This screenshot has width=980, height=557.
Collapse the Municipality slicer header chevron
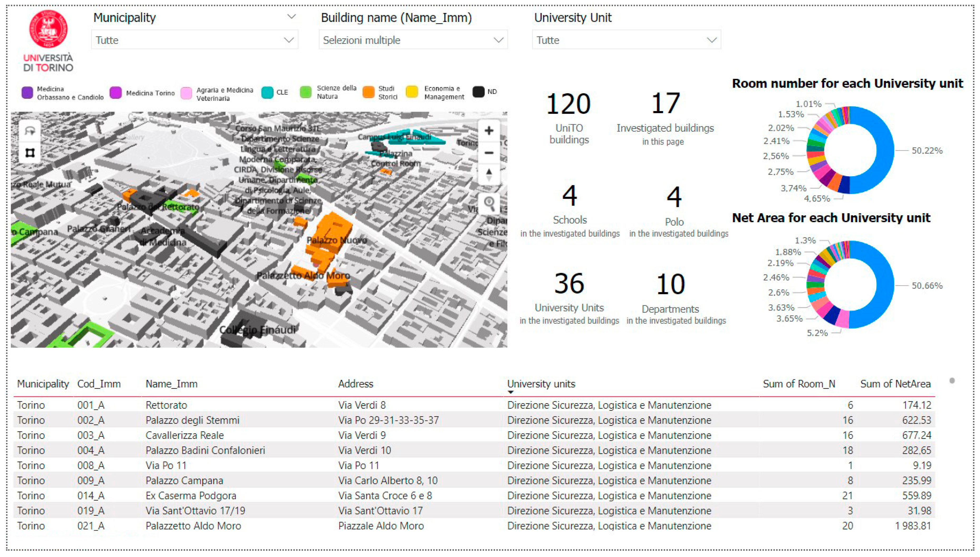pos(292,17)
